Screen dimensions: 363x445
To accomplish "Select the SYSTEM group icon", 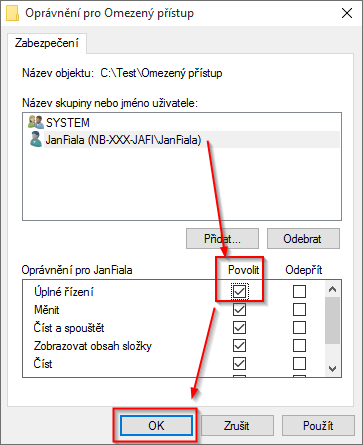I will [36, 122].
